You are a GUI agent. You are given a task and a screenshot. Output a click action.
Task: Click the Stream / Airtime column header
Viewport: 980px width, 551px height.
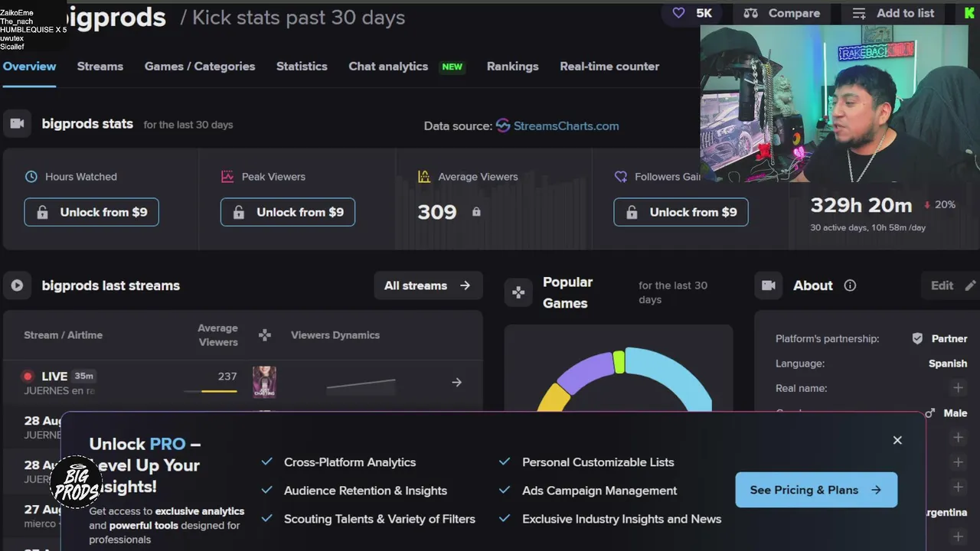click(x=63, y=335)
